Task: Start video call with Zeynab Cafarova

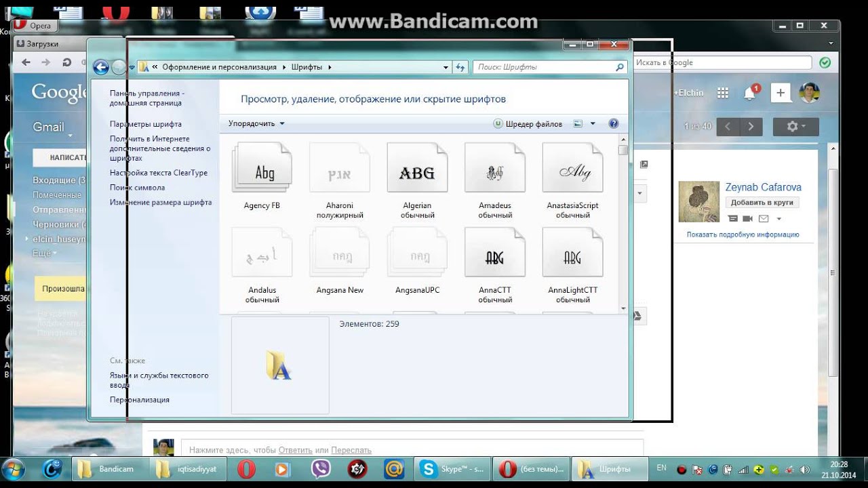Action: (x=747, y=218)
